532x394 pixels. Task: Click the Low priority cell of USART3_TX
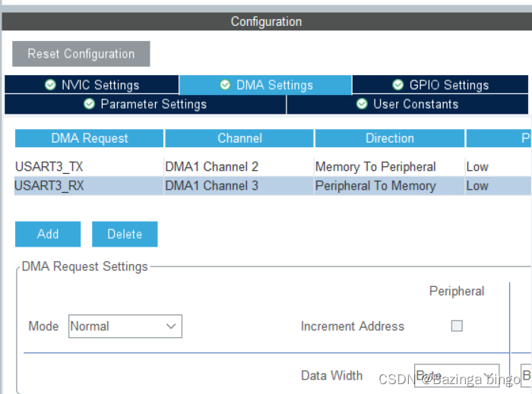tap(478, 167)
